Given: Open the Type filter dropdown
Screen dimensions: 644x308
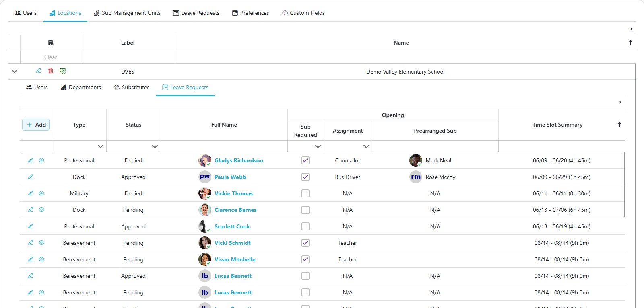Looking at the screenshot, I should 101,146.
